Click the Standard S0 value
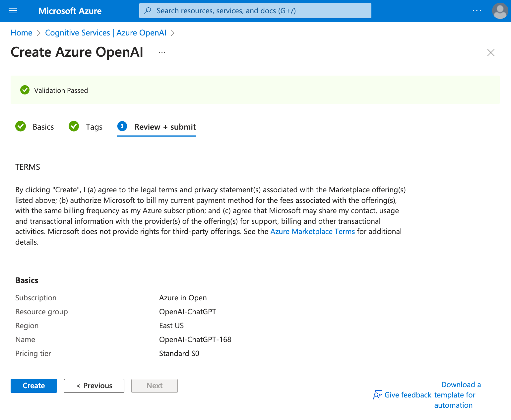 pos(179,353)
